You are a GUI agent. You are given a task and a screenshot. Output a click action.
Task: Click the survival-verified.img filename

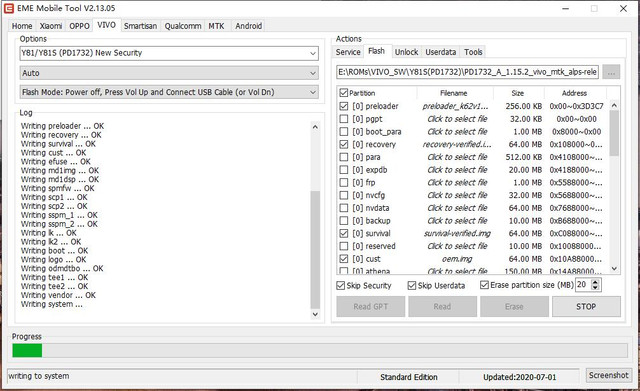(457, 233)
